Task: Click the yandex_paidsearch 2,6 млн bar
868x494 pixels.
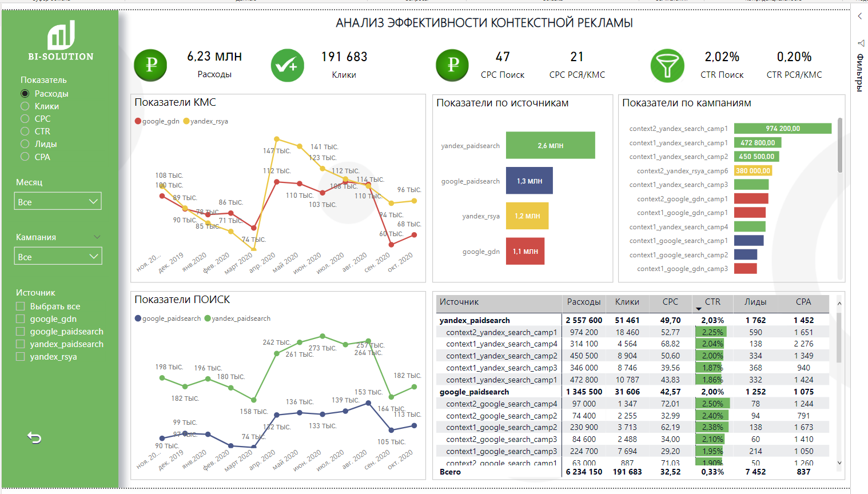Action: (x=551, y=145)
